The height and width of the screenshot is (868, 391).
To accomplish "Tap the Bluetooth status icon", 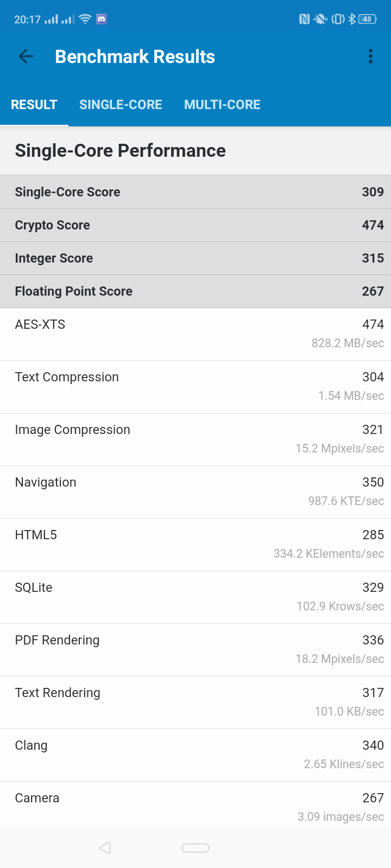I will (352, 19).
